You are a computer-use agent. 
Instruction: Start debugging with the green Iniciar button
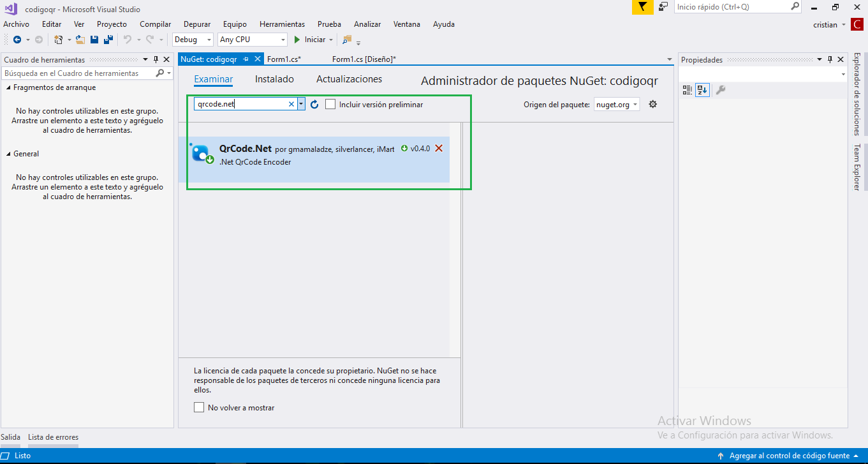pos(309,40)
